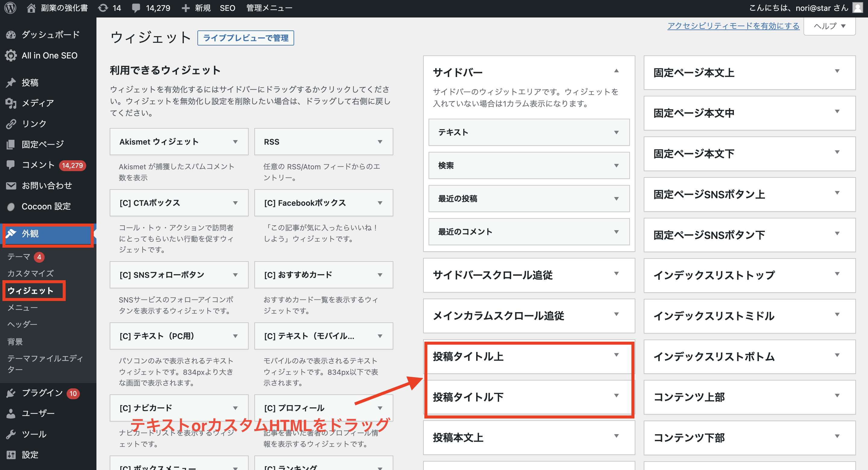Open the テーマ submenu item

19,257
